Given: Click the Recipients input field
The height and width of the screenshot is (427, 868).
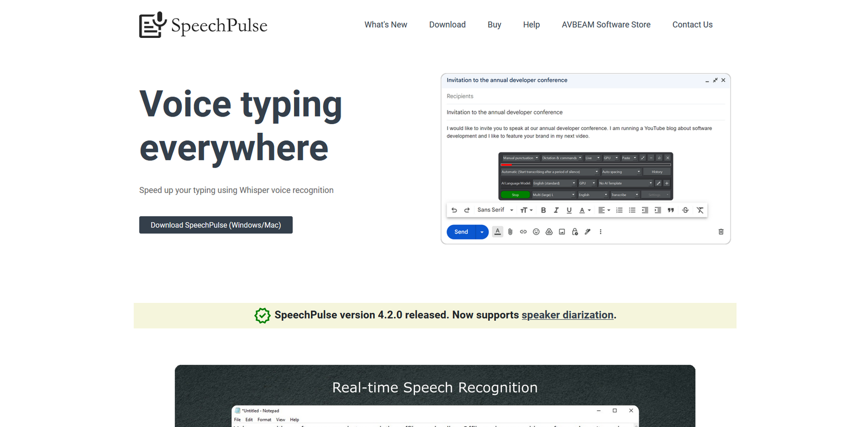Looking at the screenshot, I should point(585,96).
